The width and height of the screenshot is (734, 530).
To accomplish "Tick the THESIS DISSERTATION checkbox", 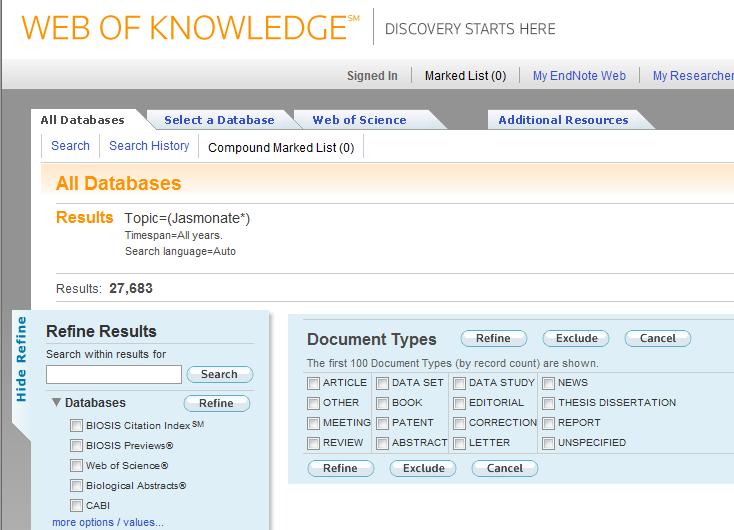I will [548, 403].
